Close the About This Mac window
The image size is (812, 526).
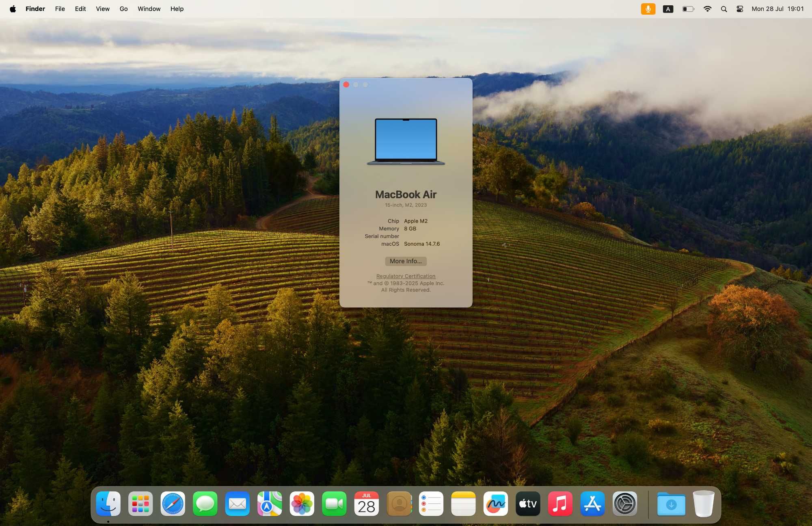pos(346,84)
